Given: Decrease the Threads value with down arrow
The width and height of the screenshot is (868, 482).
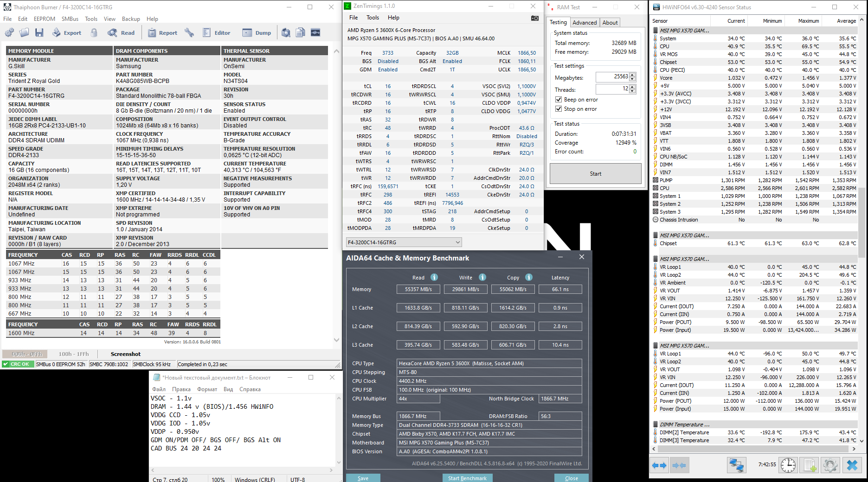Looking at the screenshot, I should 633,91.
